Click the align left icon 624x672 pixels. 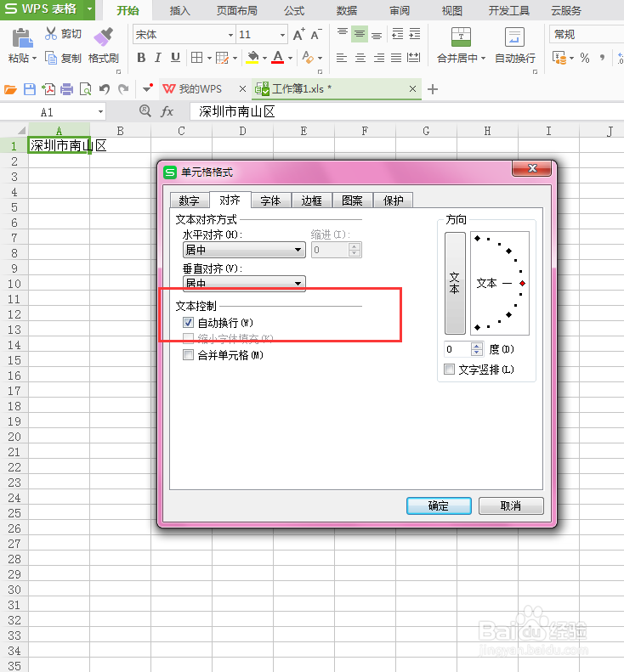tap(342, 58)
